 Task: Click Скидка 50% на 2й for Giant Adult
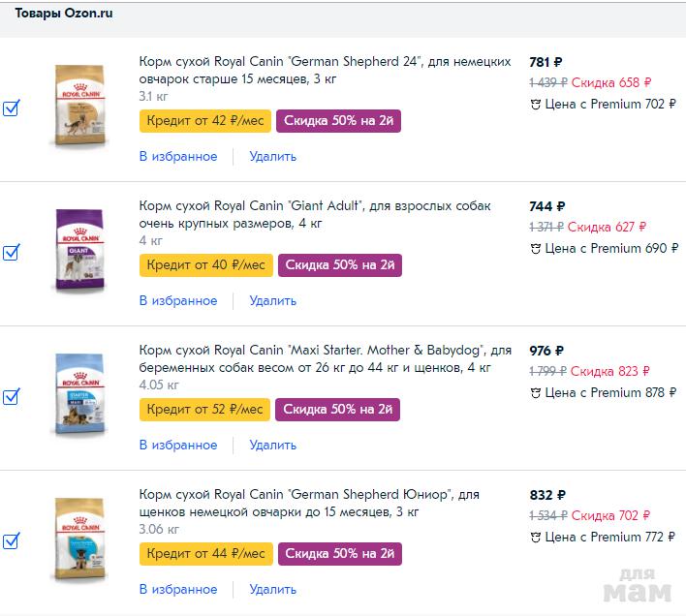point(340,265)
